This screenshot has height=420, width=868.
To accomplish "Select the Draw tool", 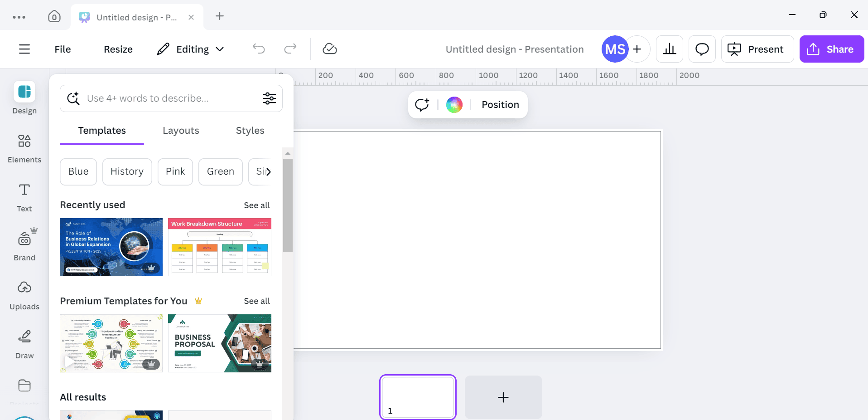I will click(24, 344).
